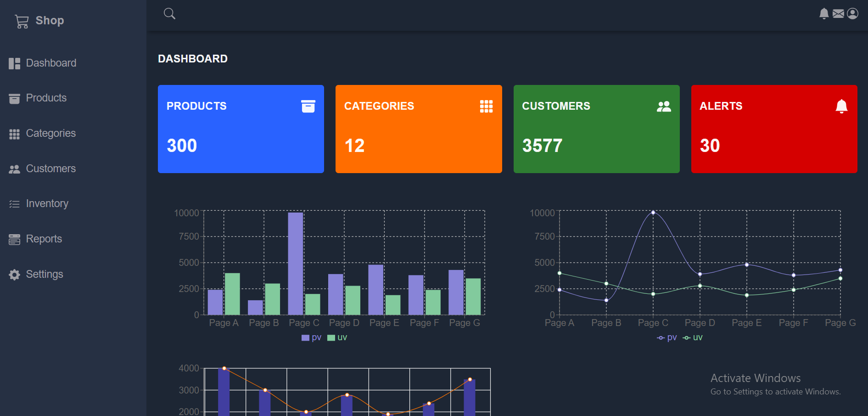
Task: Click Page C pv peak point on line chart
Action: [653, 213]
